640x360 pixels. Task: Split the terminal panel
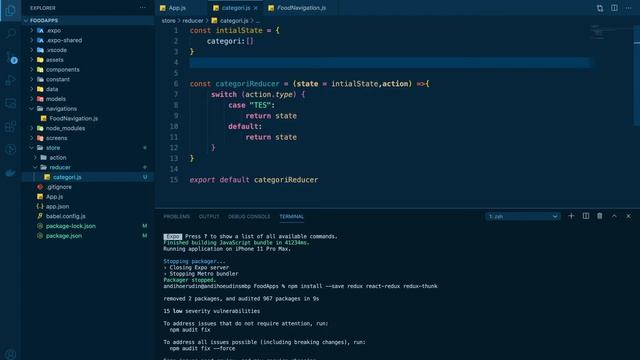coord(586,216)
